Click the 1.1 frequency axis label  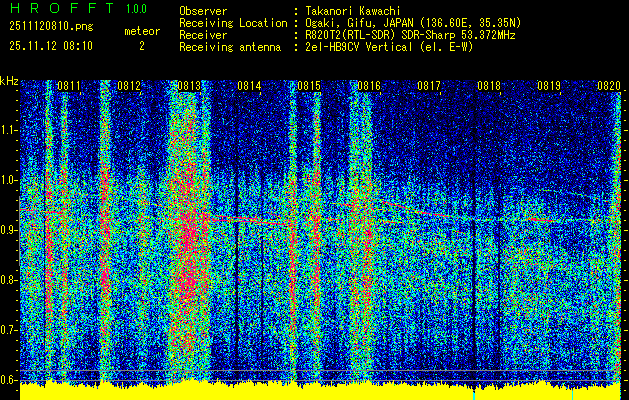[9, 130]
